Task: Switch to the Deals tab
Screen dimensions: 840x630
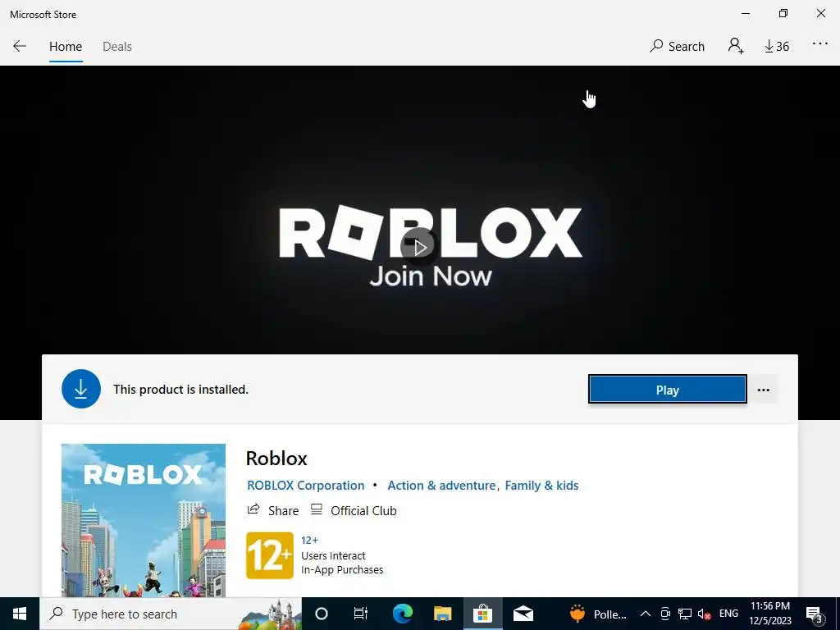Action: 116,47
